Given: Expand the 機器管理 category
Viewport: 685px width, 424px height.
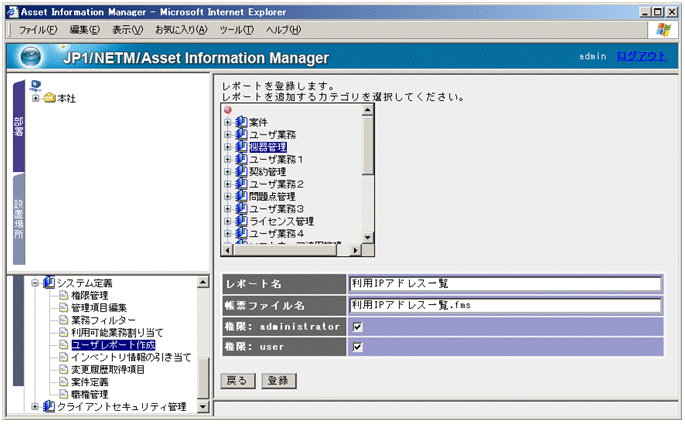Looking at the screenshot, I should [228, 147].
